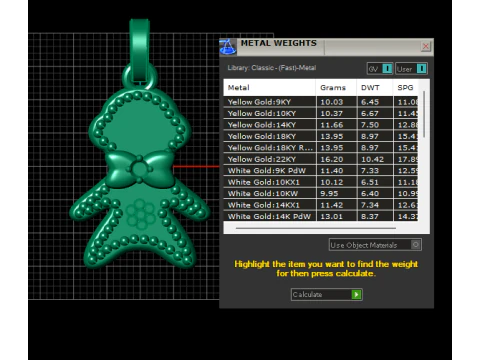Viewport: 480px width, 360px height.
Task: Select the White Gold:10KW row
Action: click(321, 193)
